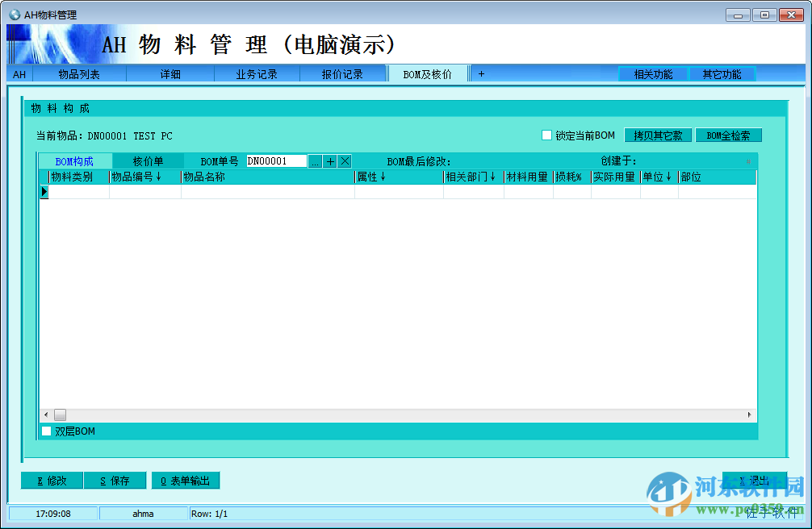Click the BOM全检索 search button
Viewport: 812px width, 529px height.
tap(729, 135)
